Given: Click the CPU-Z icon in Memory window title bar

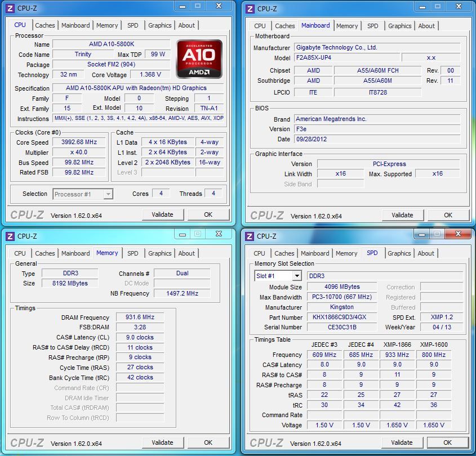Looking at the screenshot, I should click(x=10, y=236).
